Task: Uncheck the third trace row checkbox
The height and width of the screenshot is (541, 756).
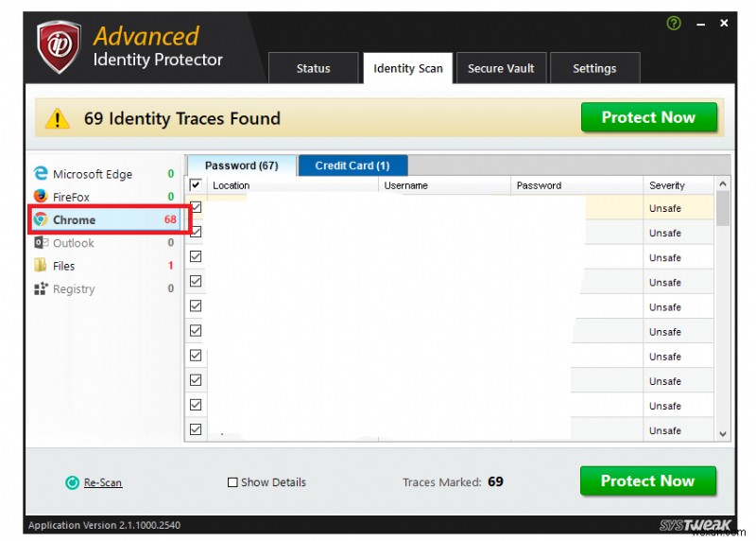Action: (196, 256)
